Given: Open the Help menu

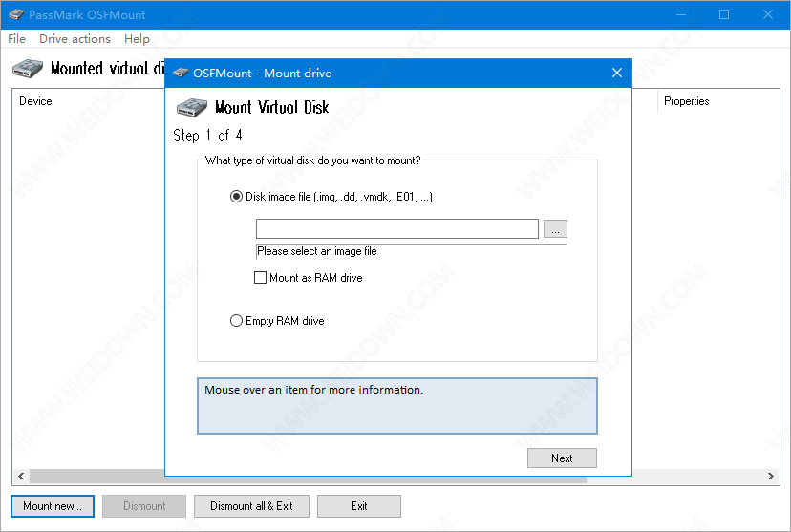Looking at the screenshot, I should 137,39.
